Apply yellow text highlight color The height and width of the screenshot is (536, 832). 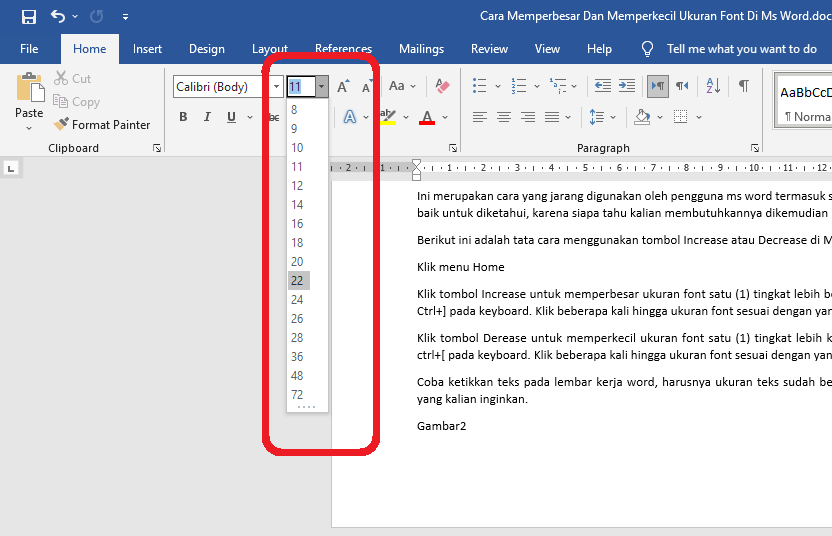[x=388, y=117]
